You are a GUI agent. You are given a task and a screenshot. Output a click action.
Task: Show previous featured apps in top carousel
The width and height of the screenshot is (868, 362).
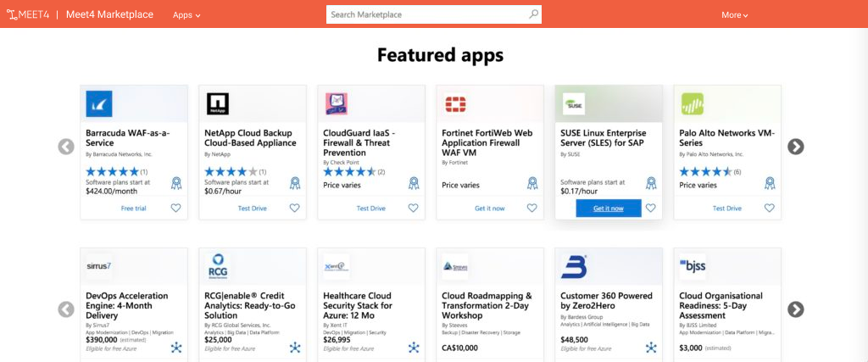(66, 147)
